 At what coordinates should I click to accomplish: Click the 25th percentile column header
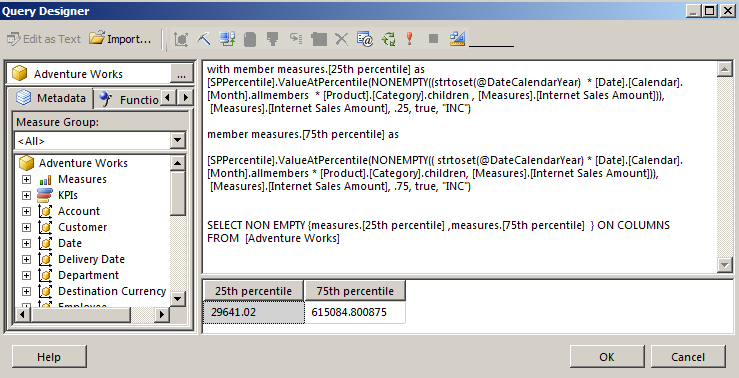coord(253,291)
